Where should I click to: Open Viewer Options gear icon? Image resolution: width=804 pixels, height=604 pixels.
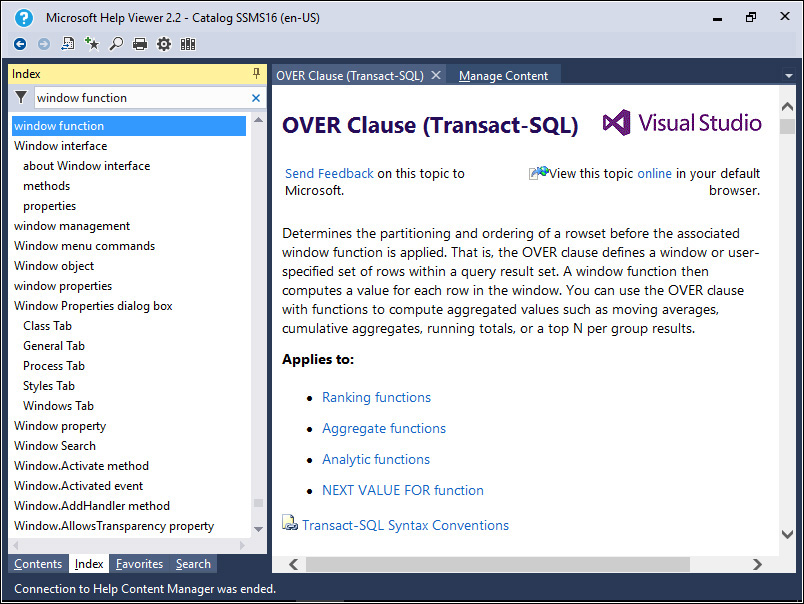(x=164, y=44)
